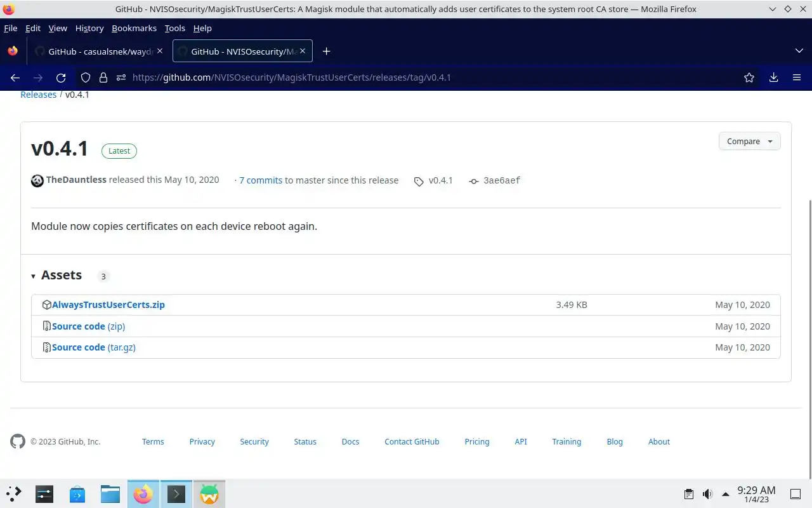Screen dimensions: 812x508
Task: Click the show desktop button
Action: click(x=796, y=494)
